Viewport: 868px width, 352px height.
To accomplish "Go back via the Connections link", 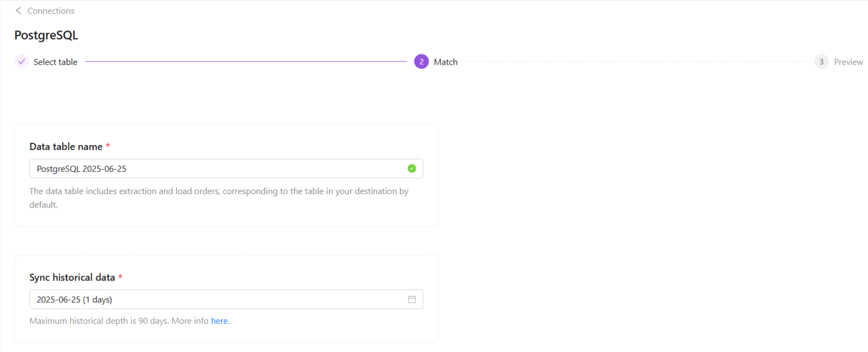I will 51,11.
